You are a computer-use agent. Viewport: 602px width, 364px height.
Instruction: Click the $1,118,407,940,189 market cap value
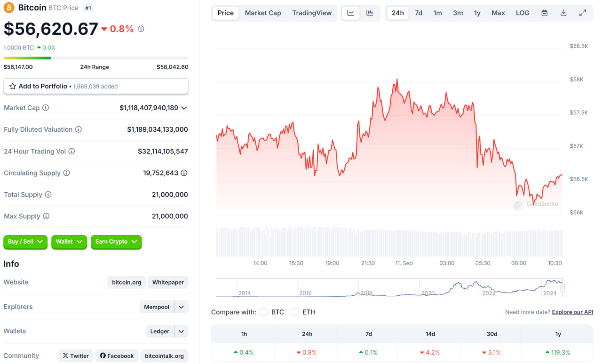pyautogui.click(x=149, y=108)
